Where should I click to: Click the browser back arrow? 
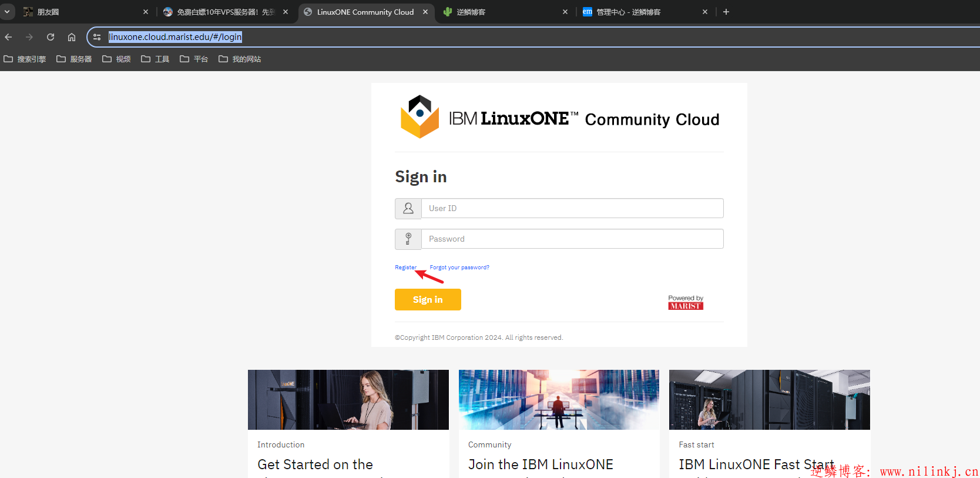[x=8, y=37]
